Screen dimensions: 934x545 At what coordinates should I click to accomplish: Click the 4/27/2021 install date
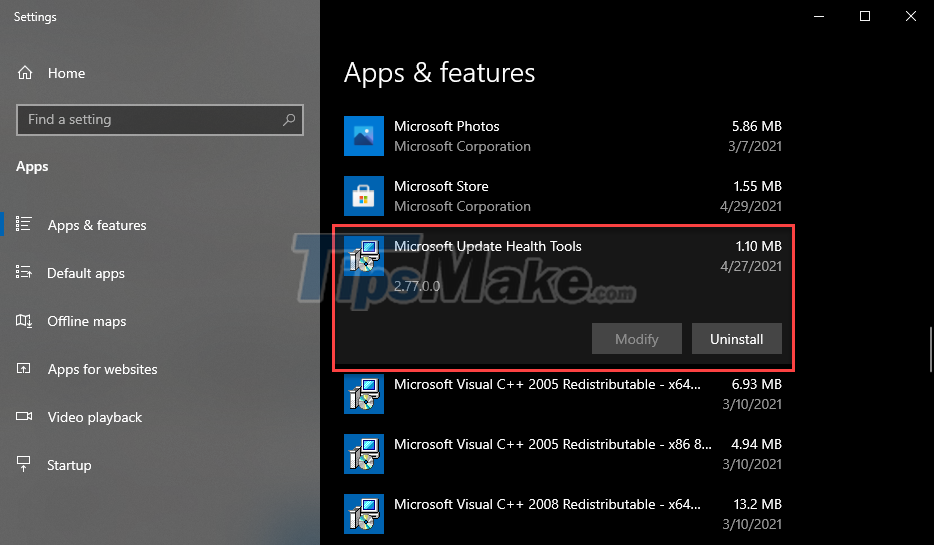751,266
